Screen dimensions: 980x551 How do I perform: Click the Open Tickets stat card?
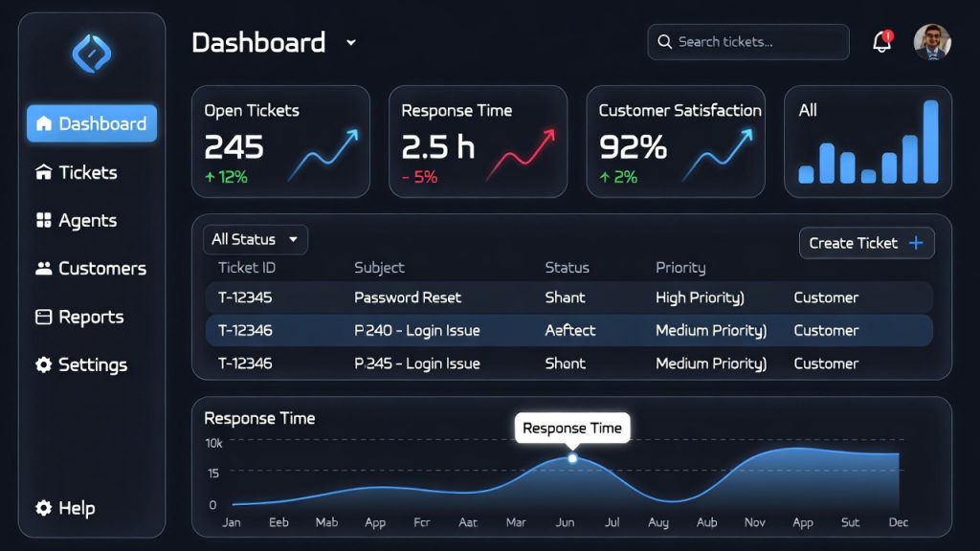[x=280, y=142]
